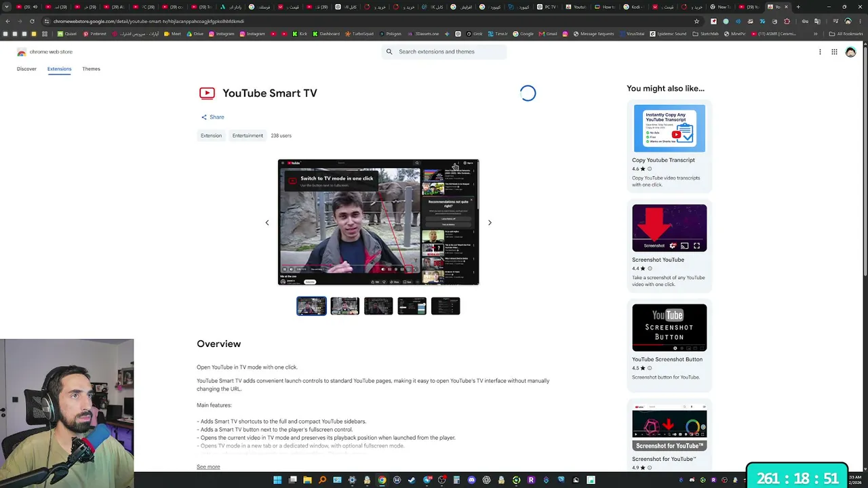Click the Copy Youtube Transcript card image
Screen dimensions: 868x488
pos(669,128)
